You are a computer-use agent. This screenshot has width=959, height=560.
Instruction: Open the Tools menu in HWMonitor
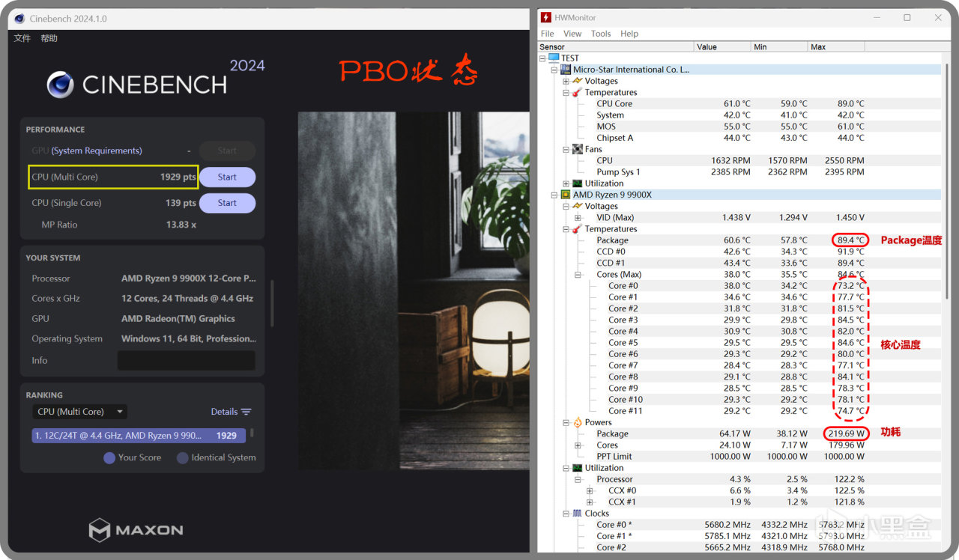[x=601, y=34]
